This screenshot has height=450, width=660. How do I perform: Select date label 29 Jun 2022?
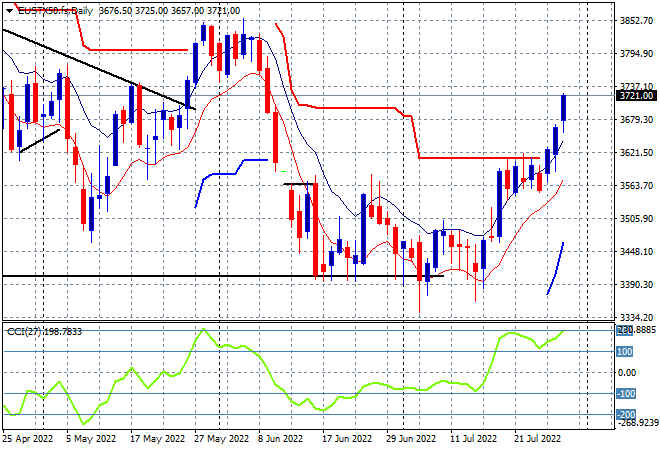(x=411, y=439)
